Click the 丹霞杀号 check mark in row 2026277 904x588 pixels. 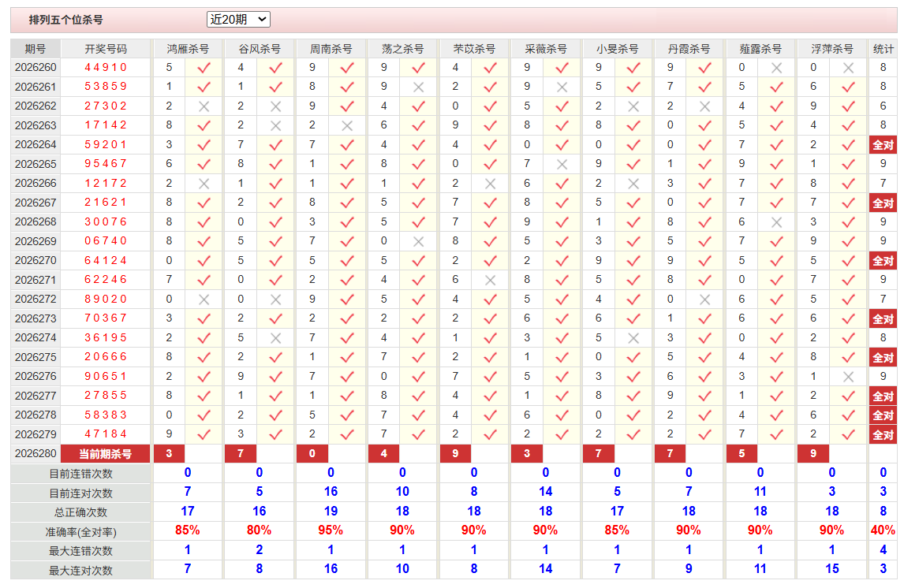[x=704, y=396]
